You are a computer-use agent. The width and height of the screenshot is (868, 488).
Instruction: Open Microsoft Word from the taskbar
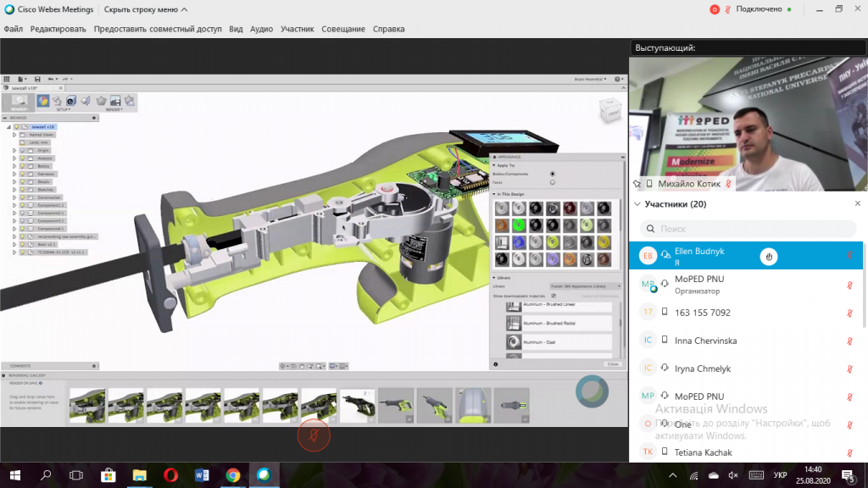[x=202, y=475]
